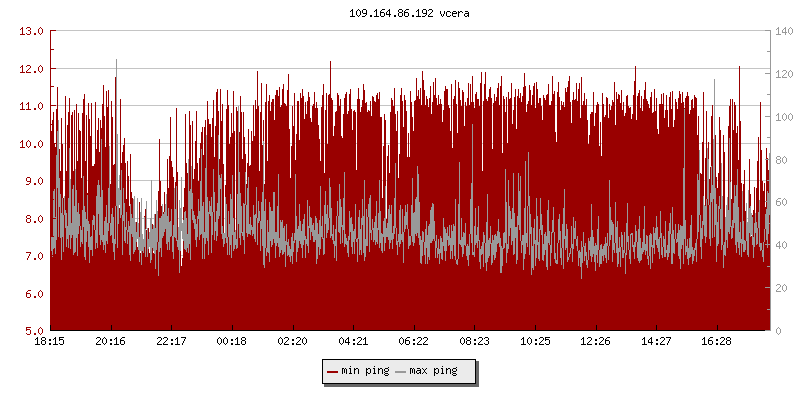Click the 20:16 time axis label
The height and width of the screenshot is (400, 800).
pyautogui.click(x=110, y=342)
